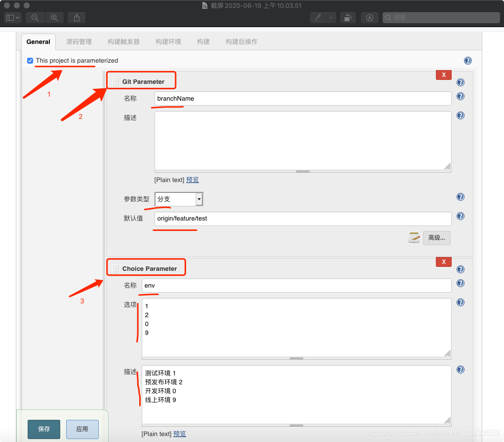Click the Git Parameter description textarea
This screenshot has height=442, width=504.
[x=303, y=141]
